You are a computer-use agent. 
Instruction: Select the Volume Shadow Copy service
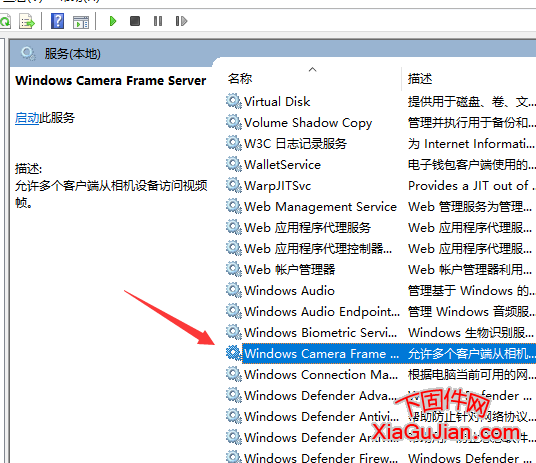[308, 123]
